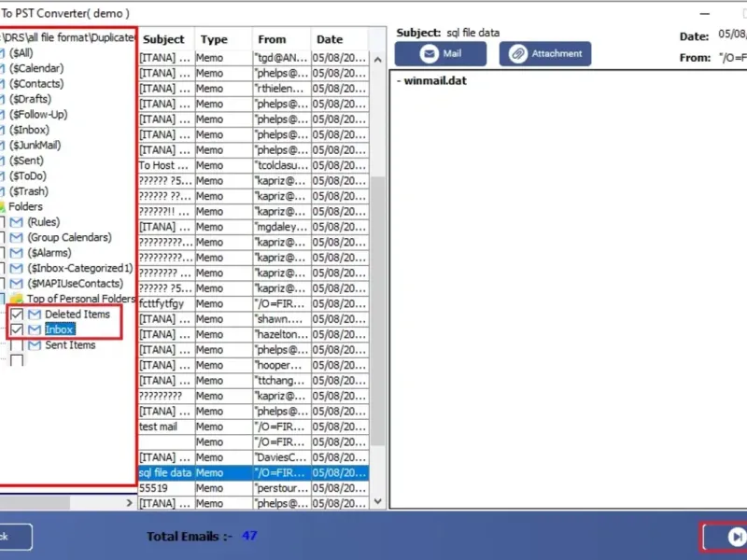Minimize the PST Converter window
The image size is (747, 560).
(x=705, y=14)
